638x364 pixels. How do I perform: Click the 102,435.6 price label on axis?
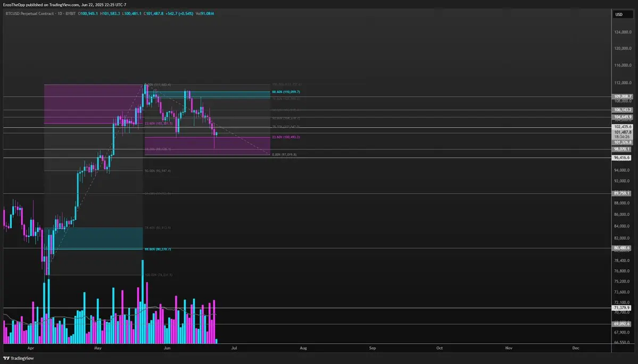pyautogui.click(x=623, y=127)
